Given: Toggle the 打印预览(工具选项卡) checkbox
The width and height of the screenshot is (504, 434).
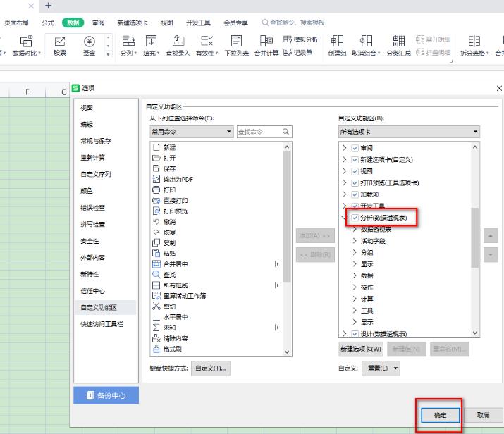Looking at the screenshot, I should (355, 182).
